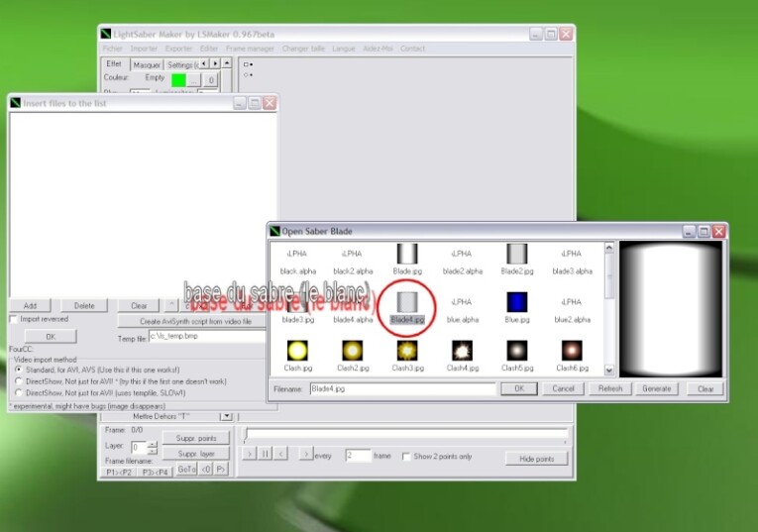The height and width of the screenshot is (532, 758).
Task: Open Mettre Dehors dropdown arrow
Action: 226,416
